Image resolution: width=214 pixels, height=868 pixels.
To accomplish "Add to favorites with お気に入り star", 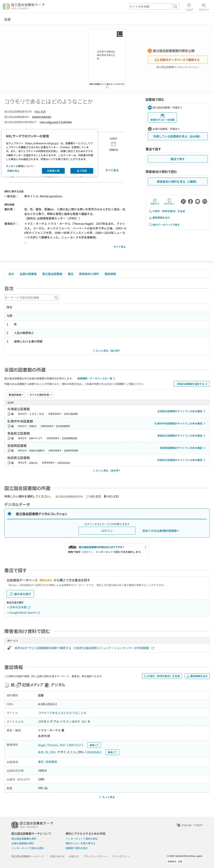I will coord(155,201).
